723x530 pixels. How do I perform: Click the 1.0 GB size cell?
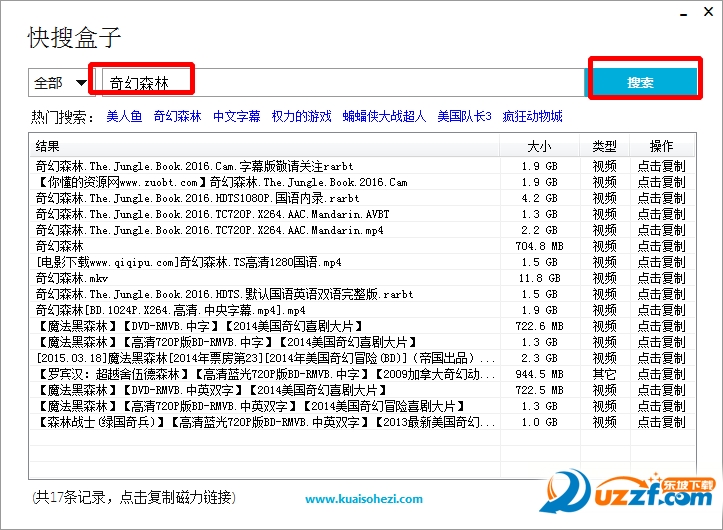[539, 422]
